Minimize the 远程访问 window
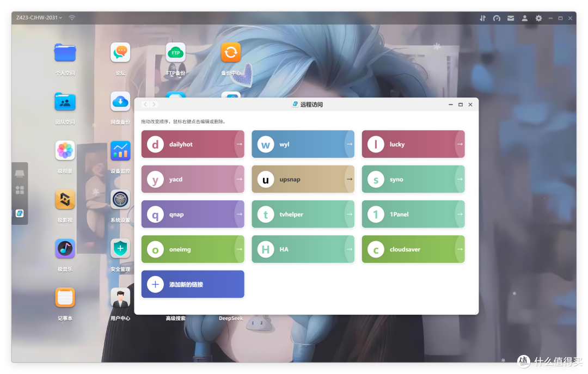Viewport: 588px width, 374px height. (451, 105)
